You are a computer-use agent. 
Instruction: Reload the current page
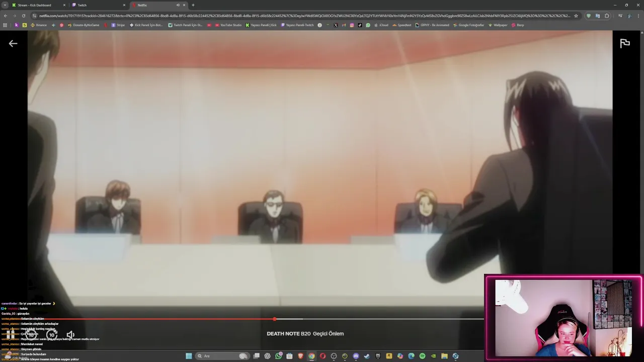tap(23, 16)
